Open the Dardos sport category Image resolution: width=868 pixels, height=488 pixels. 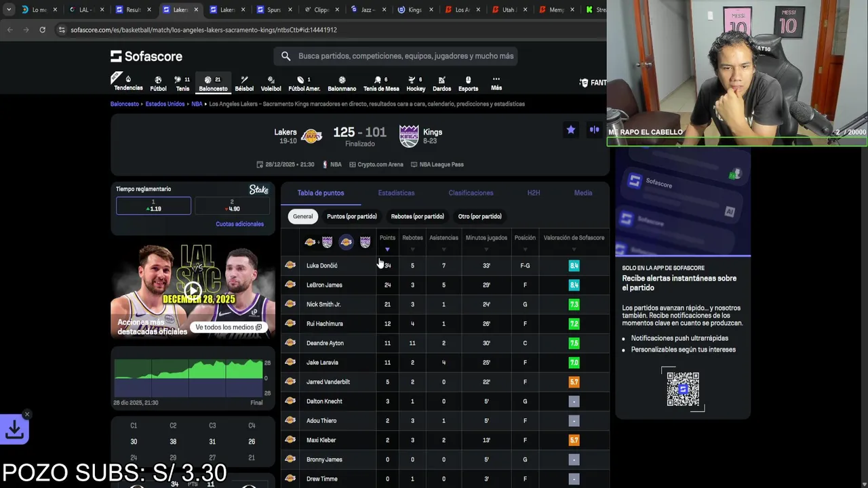441,83
